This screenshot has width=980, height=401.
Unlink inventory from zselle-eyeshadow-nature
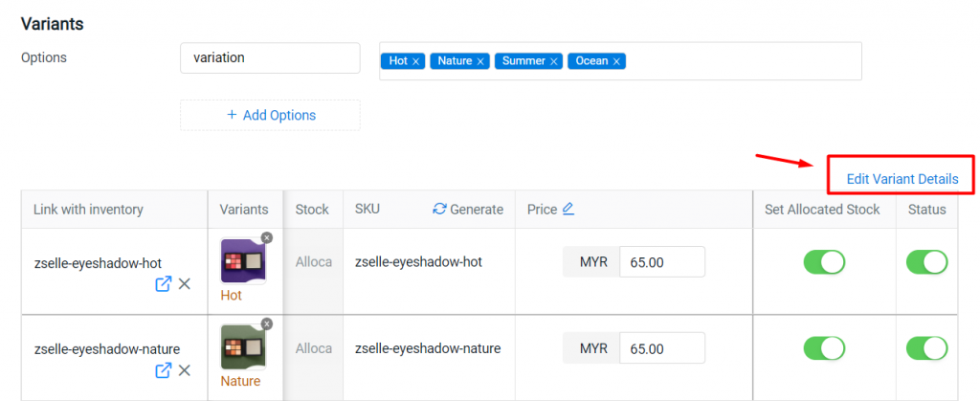[185, 370]
